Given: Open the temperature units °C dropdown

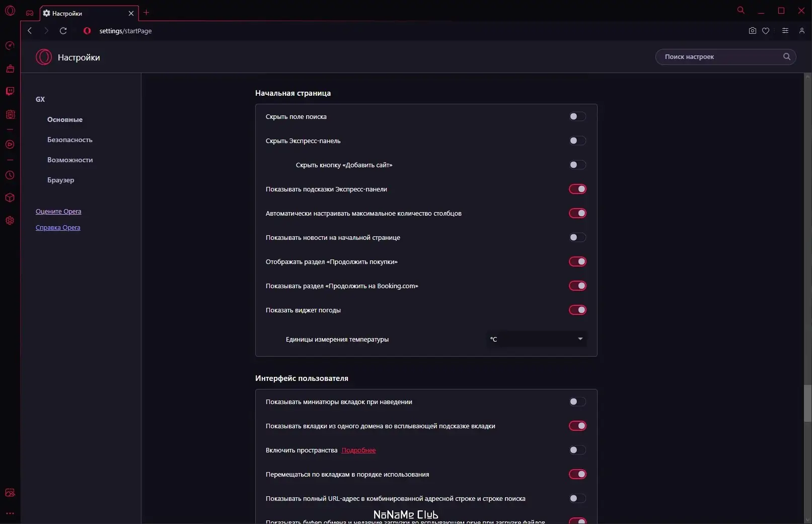Looking at the screenshot, I should pyautogui.click(x=536, y=339).
